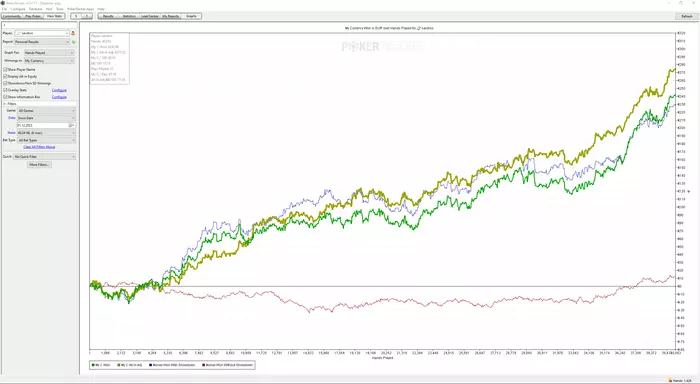The height and width of the screenshot is (384, 700).
Task: Select the cash game dollar-sign button
Action: 76,16
